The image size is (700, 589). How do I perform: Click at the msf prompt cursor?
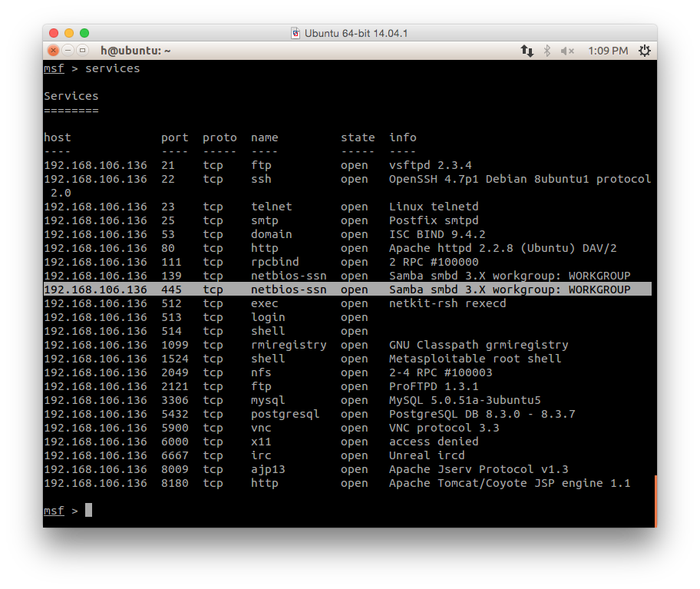pyautogui.click(x=88, y=510)
